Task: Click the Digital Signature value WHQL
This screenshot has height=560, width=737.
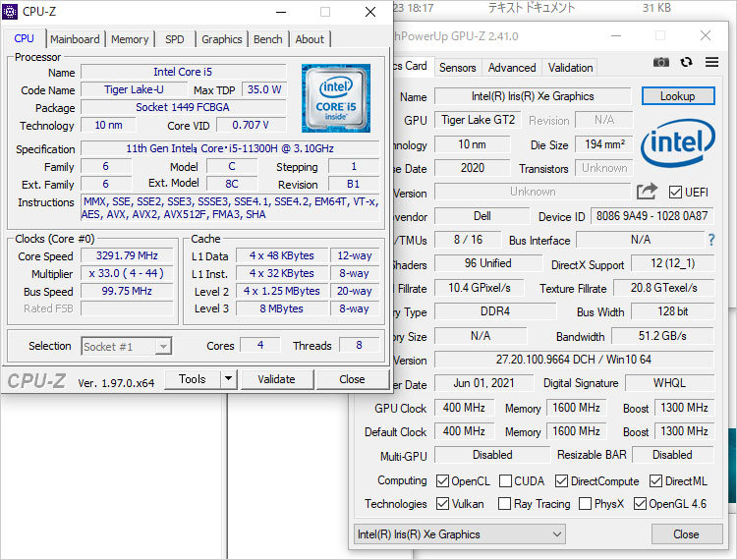Action: click(669, 383)
